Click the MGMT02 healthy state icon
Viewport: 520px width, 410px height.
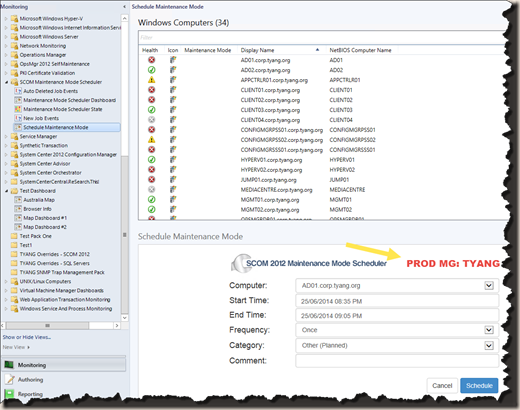(152, 210)
